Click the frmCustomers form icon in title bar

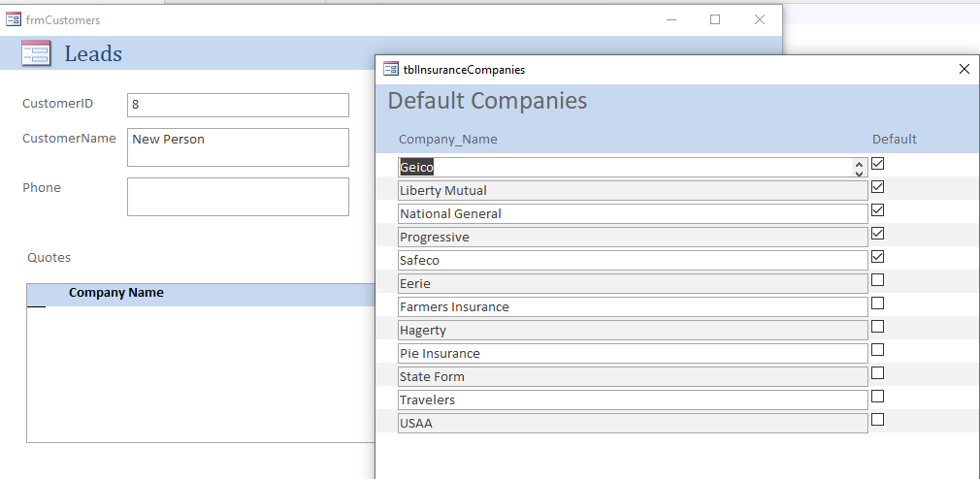pos(14,19)
